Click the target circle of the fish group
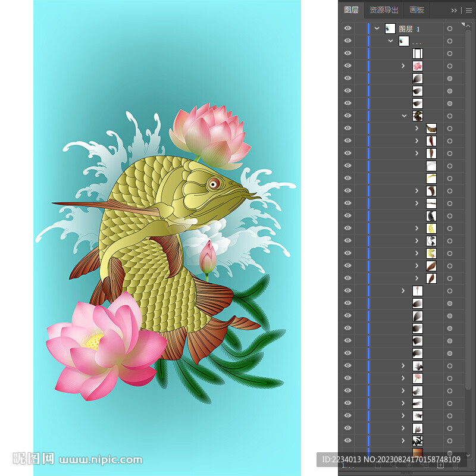This screenshot has height=476, width=476. (x=450, y=116)
